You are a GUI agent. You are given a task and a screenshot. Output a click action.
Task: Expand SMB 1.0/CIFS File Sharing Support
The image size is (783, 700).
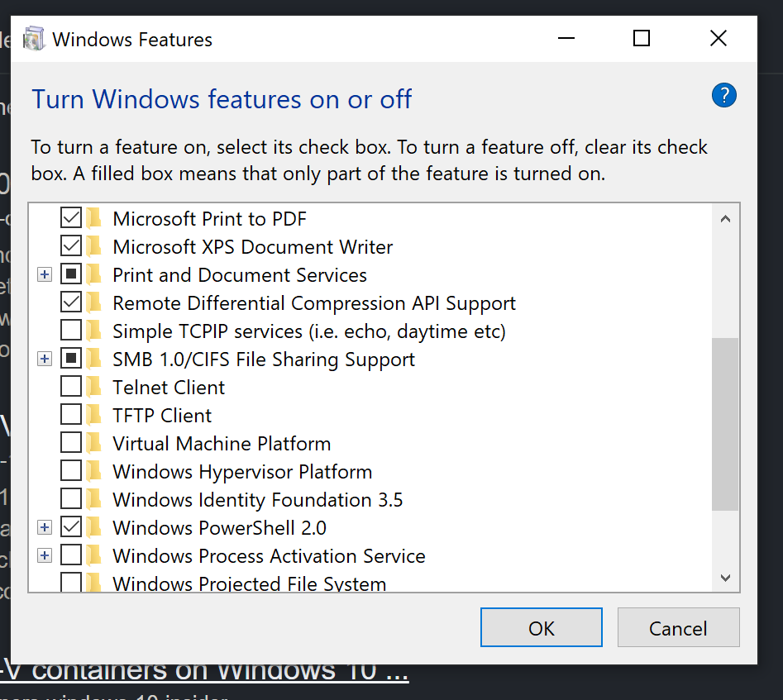pos(45,359)
